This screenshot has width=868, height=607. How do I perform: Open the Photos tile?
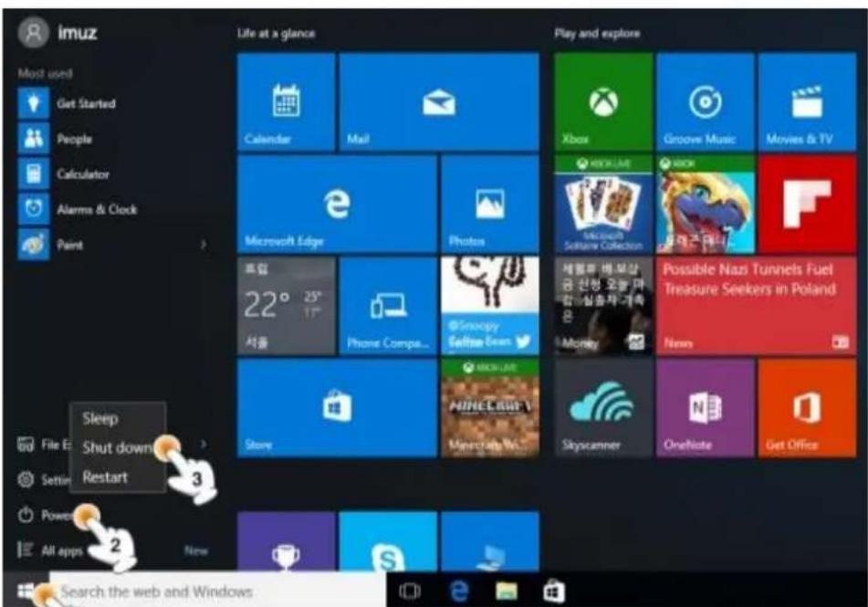click(x=490, y=204)
